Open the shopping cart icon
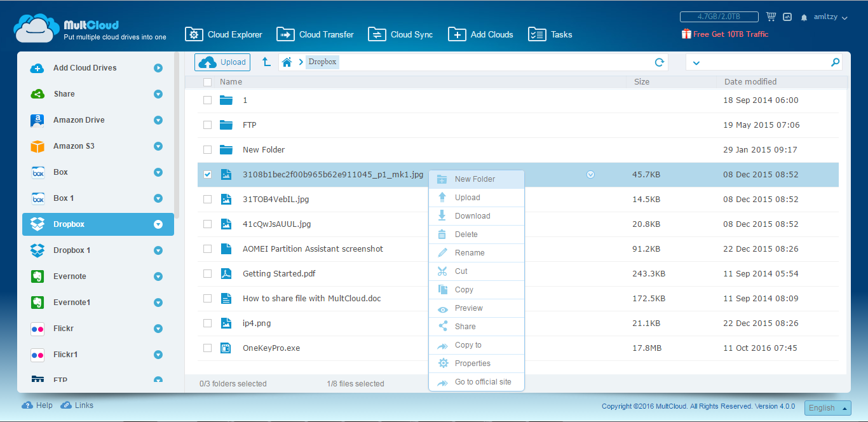This screenshot has height=422, width=868. 771,17
